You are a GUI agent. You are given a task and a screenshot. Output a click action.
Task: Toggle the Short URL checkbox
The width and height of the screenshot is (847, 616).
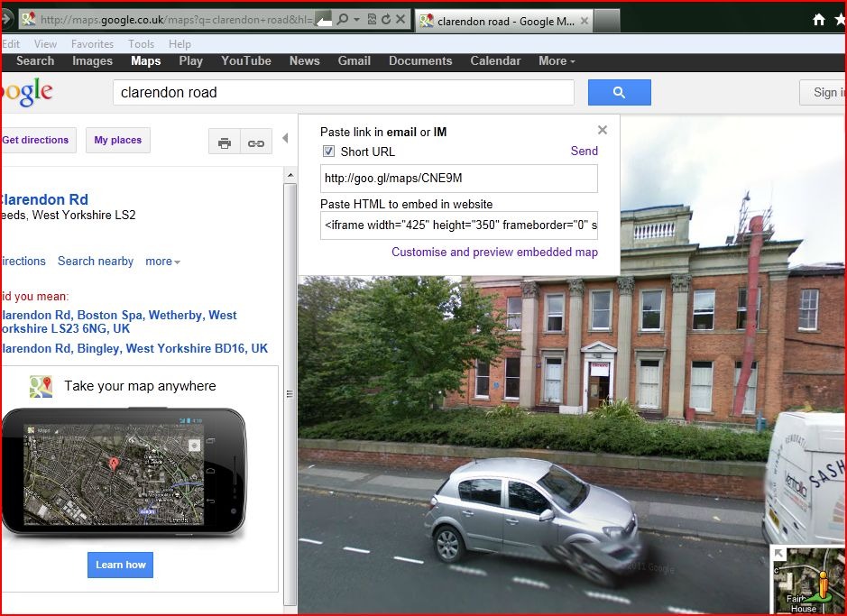click(328, 152)
